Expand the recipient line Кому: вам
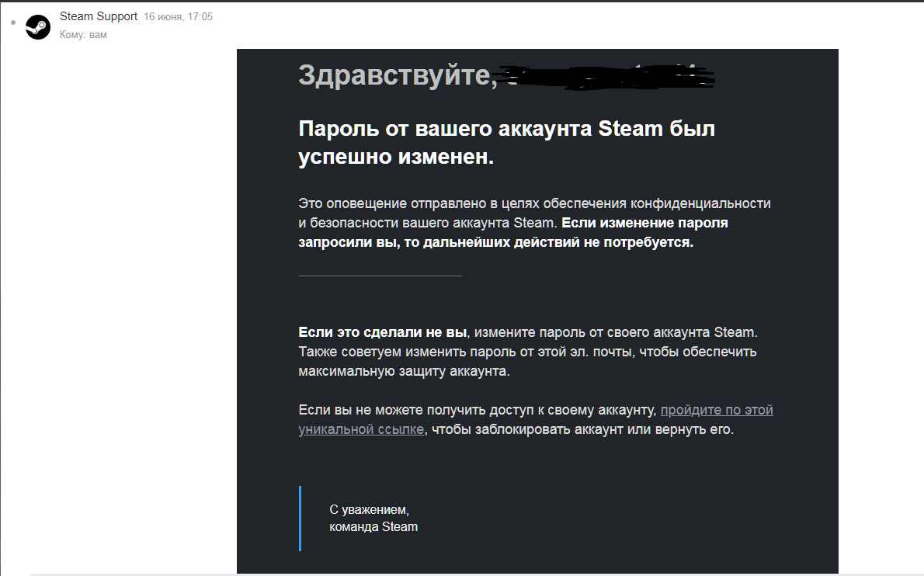Viewport: 924px width, 576px height. point(83,35)
